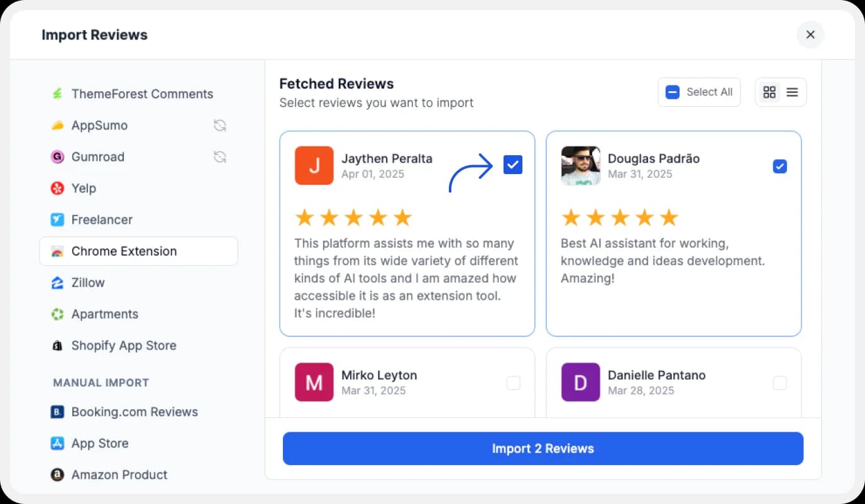Select Mirko Leyton's review for import
The image size is (865, 504).
(514, 383)
